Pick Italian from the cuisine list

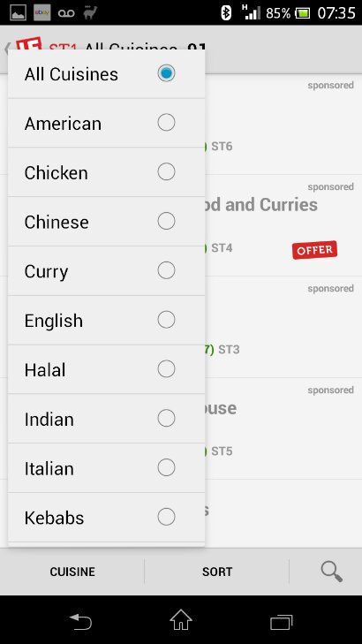point(106,468)
